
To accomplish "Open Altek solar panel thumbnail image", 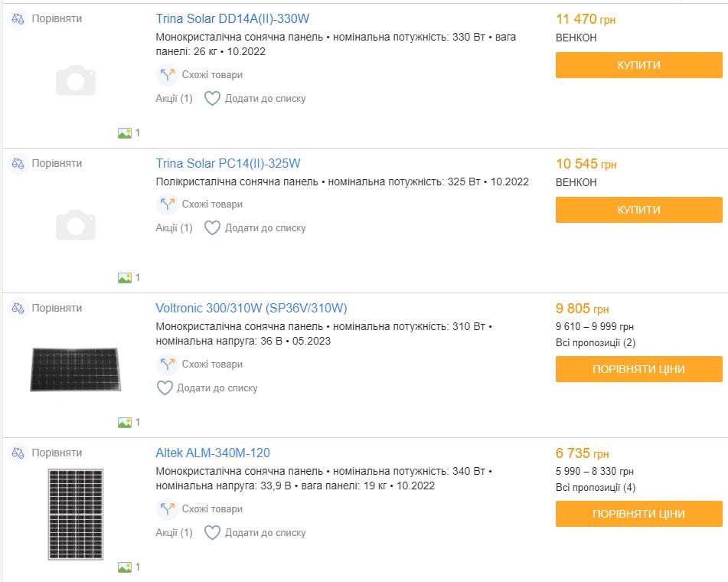I will (75, 514).
